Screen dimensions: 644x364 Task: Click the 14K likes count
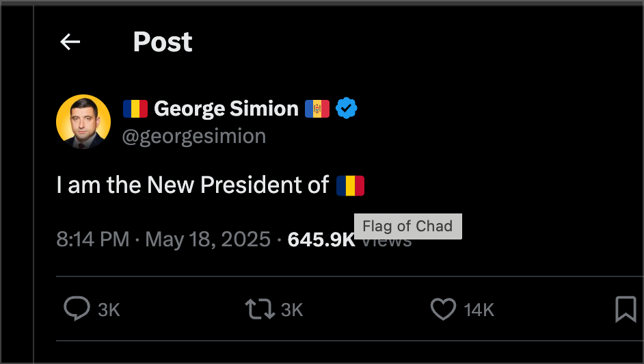[479, 310]
